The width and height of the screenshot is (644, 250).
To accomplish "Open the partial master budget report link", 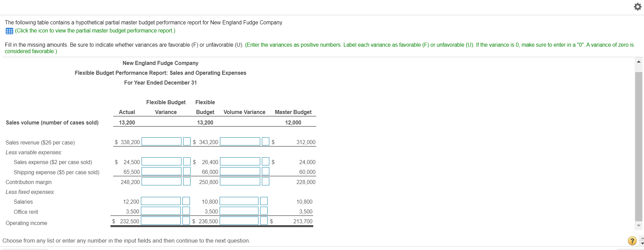I will [95, 31].
